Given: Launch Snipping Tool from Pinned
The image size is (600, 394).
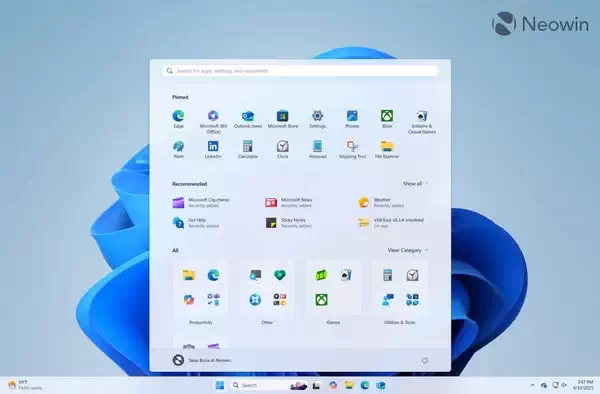Looking at the screenshot, I should 352,150.
